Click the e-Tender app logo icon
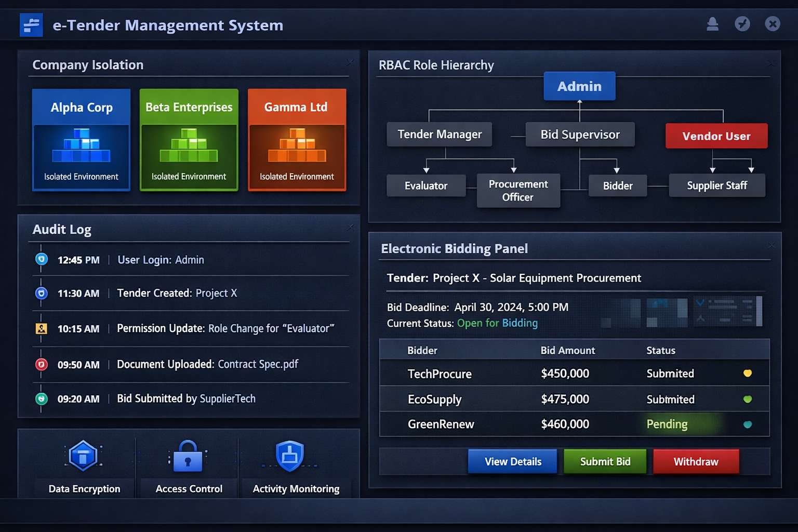 [31, 25]
